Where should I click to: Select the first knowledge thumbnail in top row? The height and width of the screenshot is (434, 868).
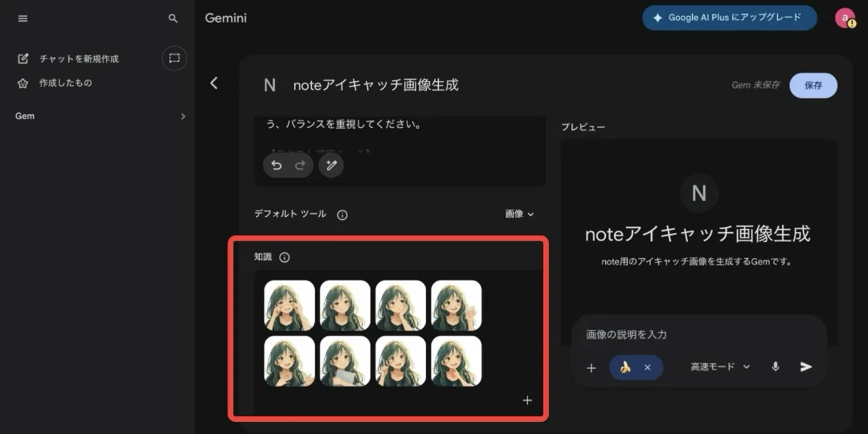click(x=289, y=305)
